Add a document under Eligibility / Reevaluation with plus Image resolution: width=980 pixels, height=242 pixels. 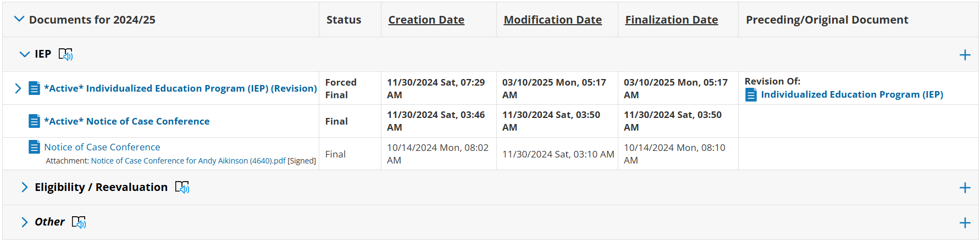click(x=965, y=188)
